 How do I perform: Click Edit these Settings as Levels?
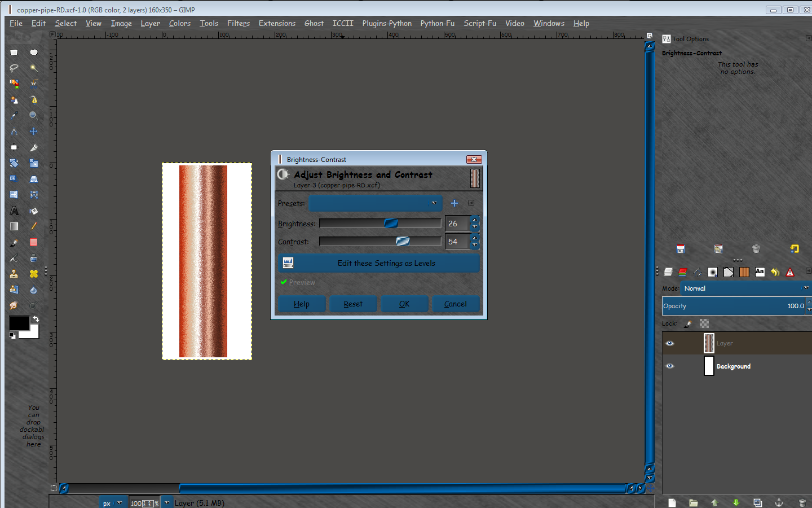point(379,263)
